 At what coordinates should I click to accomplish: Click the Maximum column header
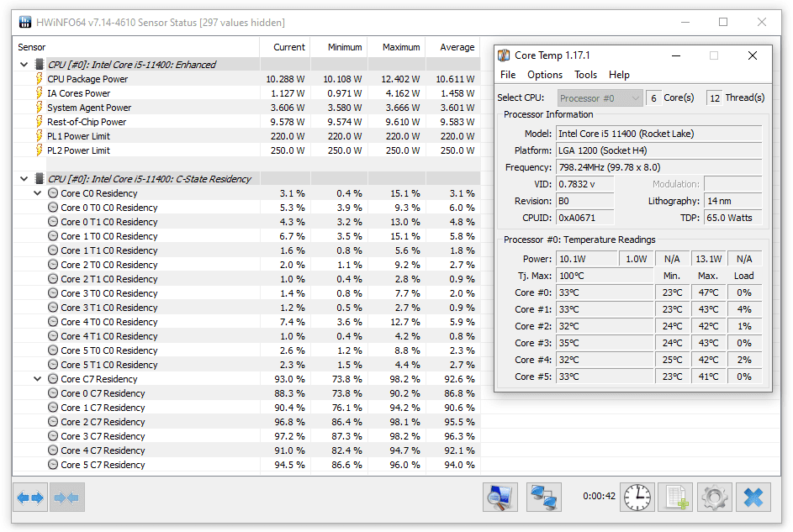pos(397,47)
